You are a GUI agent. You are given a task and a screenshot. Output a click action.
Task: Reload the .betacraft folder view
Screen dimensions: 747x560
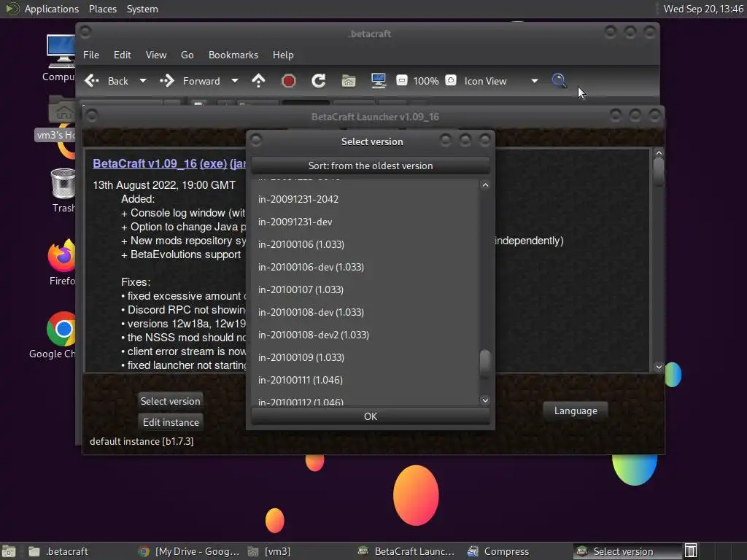point(318,81)
